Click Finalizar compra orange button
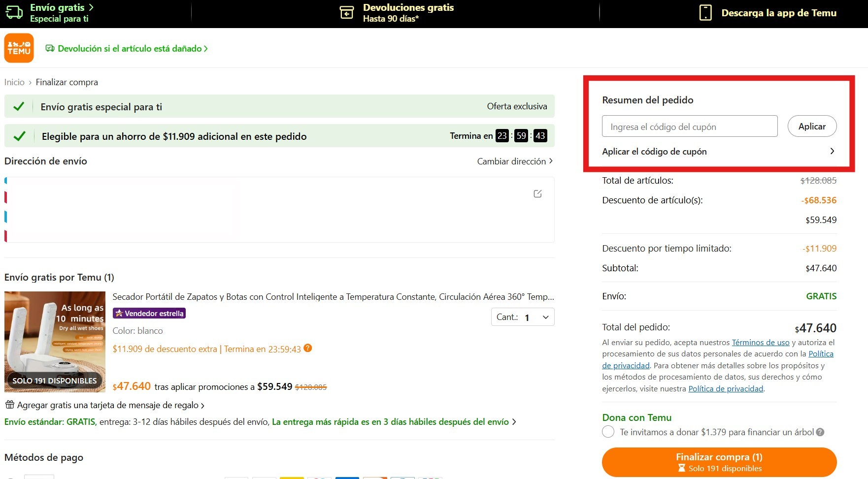Viewport: 868px width, 479px height. (x=719, y=462)
